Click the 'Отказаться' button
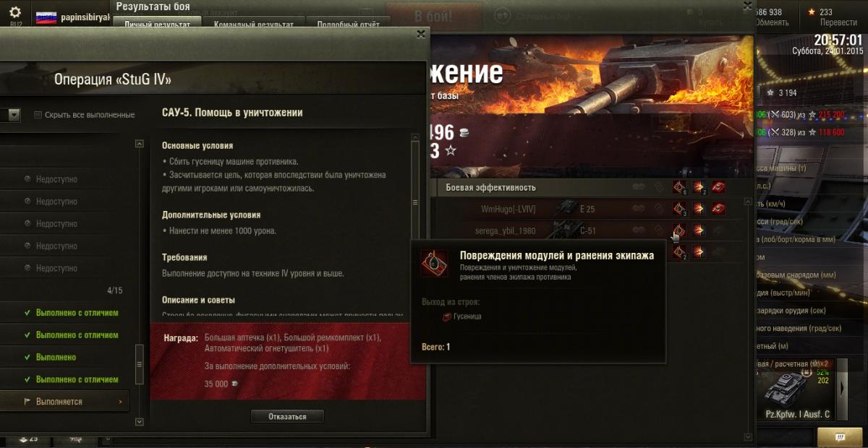The image size is (868, 448). [287, 416]
